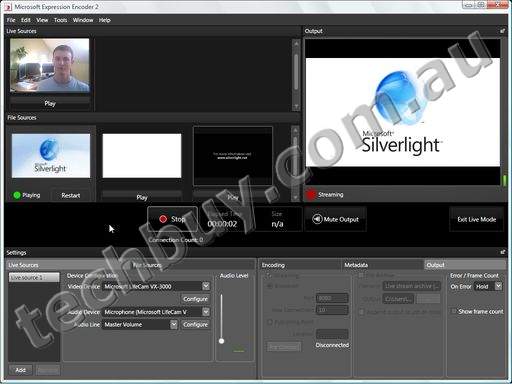Open the On Error dropdown
The height and width of the screenshot is (384, 512).
(x=498, y=286)
